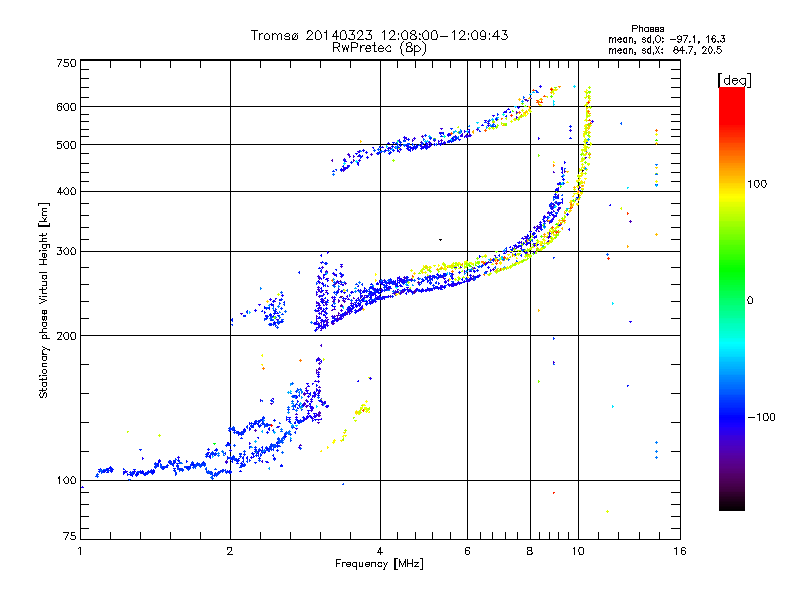Click y-axis tick label '400'
Viewport: 800px width, 600px height.
pyautogui.click(x=66, y=191)
